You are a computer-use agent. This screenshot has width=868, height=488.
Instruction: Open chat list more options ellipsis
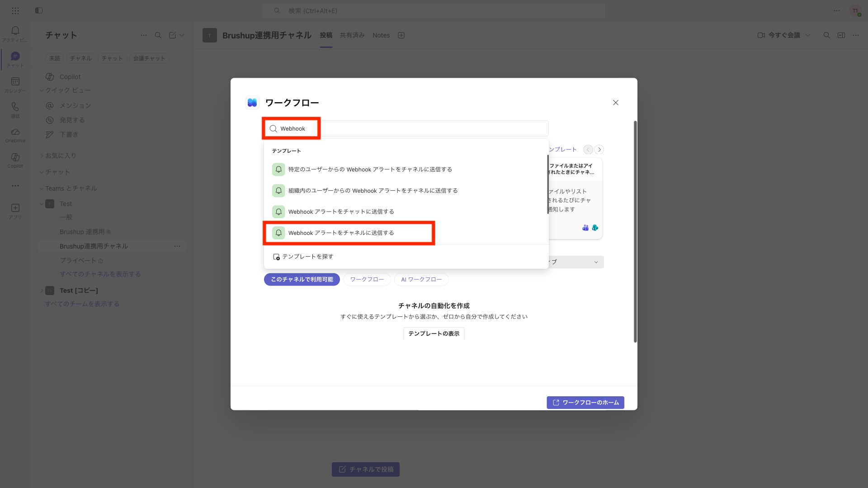(144, 35)
